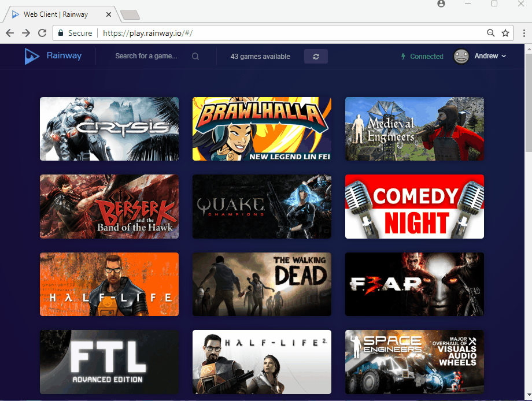The width and height of the screenshot is (532, 401).
Task: Click the Andrew username label
Action: [486, 56]
